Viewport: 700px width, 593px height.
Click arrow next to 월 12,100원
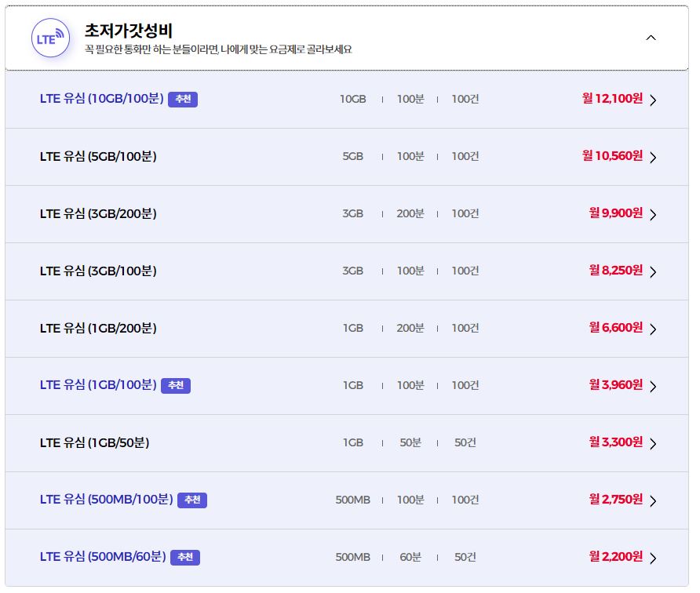pyautogui.click(x=653, y=100)
